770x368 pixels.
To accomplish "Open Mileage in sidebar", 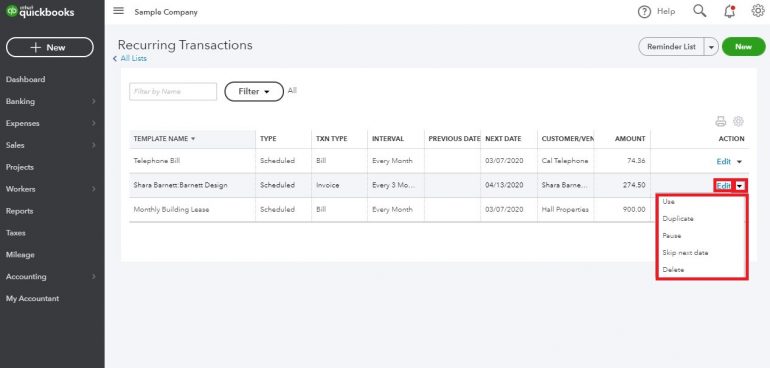I will click(20, 255).
